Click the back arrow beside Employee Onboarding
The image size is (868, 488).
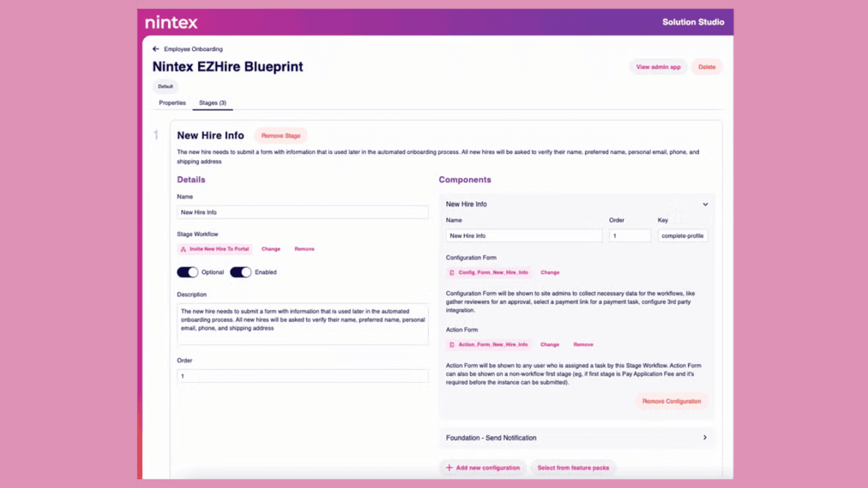click(156, 49)
